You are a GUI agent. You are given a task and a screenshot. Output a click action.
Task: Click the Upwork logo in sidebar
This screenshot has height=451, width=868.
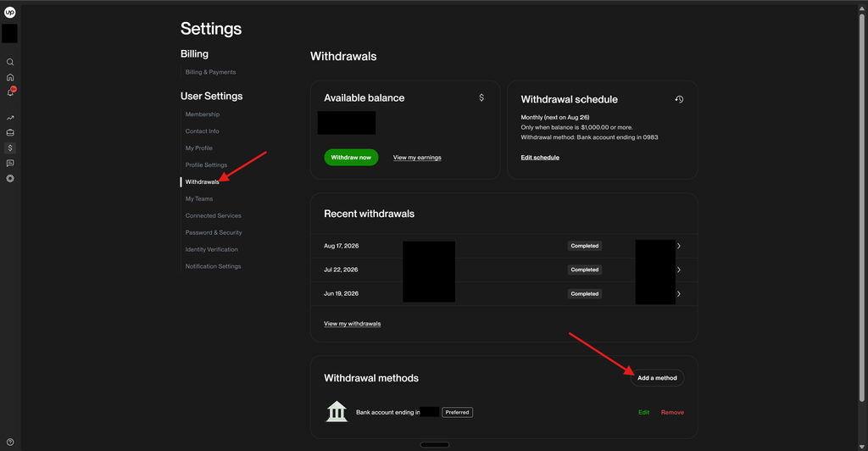(10, 12)
